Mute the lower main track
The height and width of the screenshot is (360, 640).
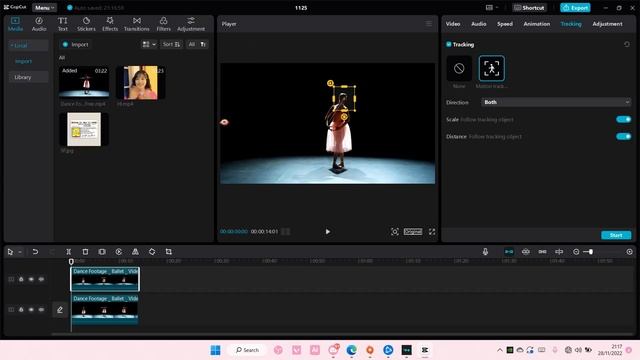pos(41,310)
